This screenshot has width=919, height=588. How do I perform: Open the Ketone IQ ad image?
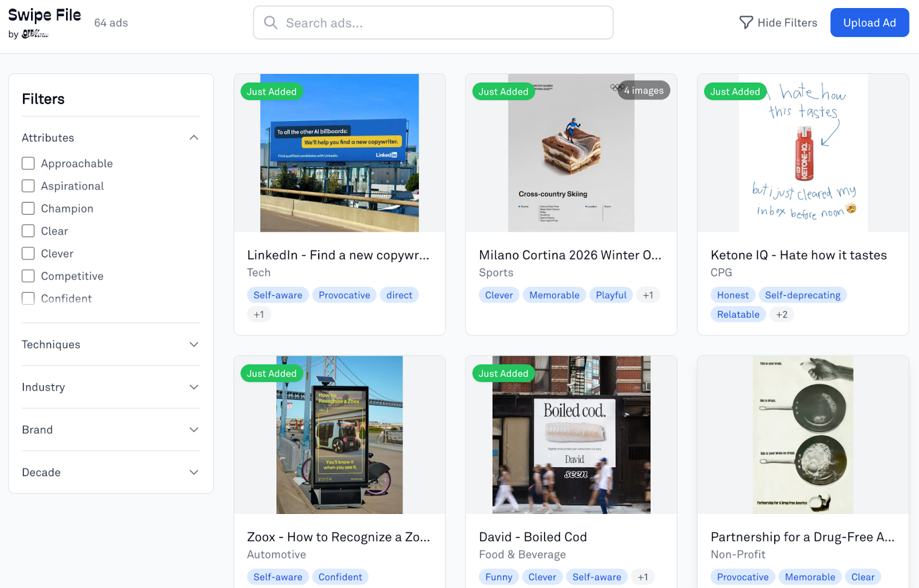(803, 153)
